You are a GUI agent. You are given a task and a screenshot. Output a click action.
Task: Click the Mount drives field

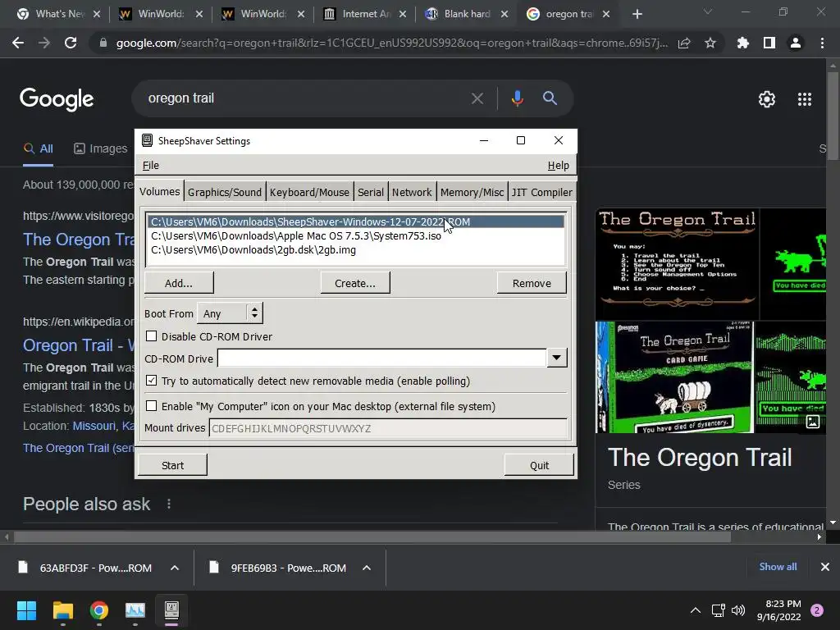tap(388, 428)
